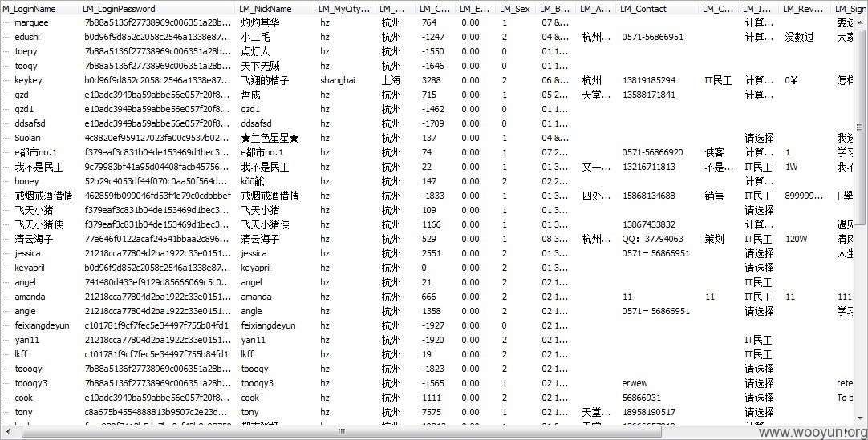Click the value -1247 cell

[x=432, y=37]
